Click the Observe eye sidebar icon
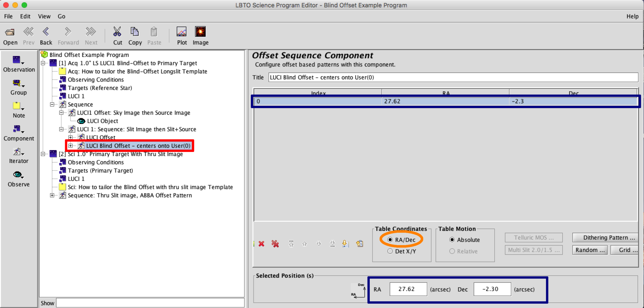This screenshot has height=308, width=644. [x=17, y=175]
